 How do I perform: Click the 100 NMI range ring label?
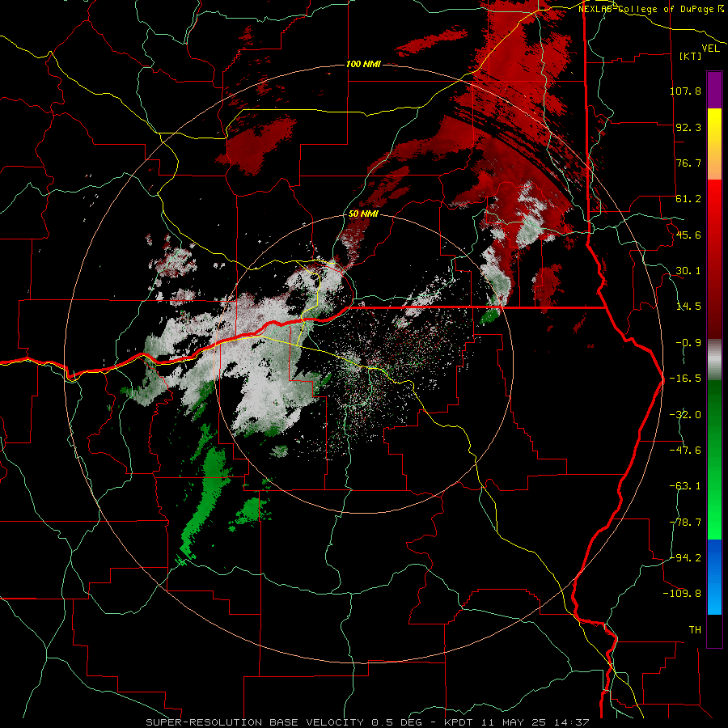(x=363, y=64)
